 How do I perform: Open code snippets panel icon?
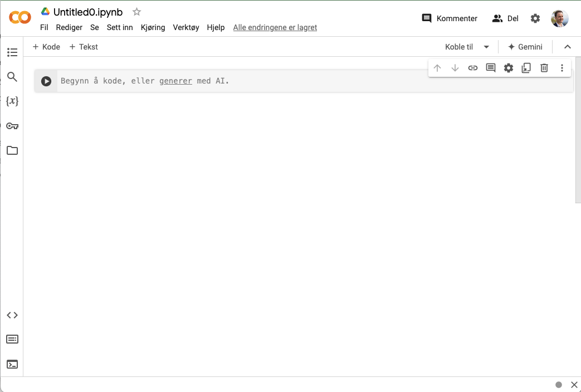12,315
